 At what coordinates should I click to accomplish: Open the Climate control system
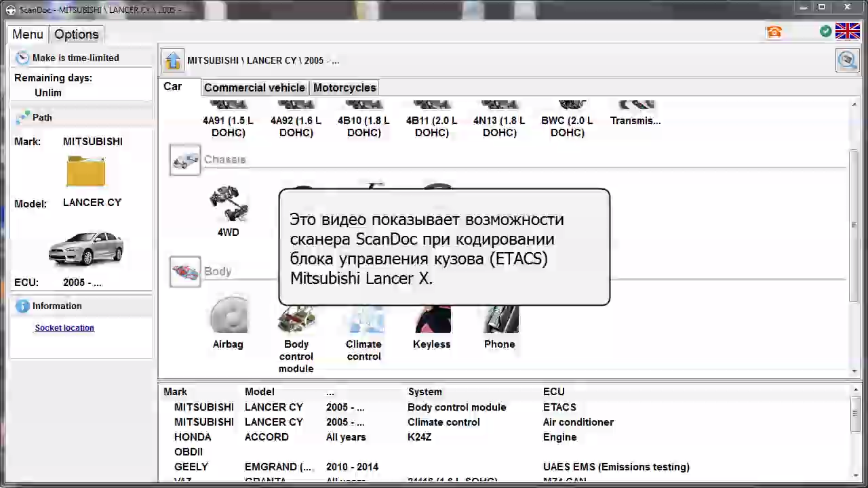click(363, 332)
